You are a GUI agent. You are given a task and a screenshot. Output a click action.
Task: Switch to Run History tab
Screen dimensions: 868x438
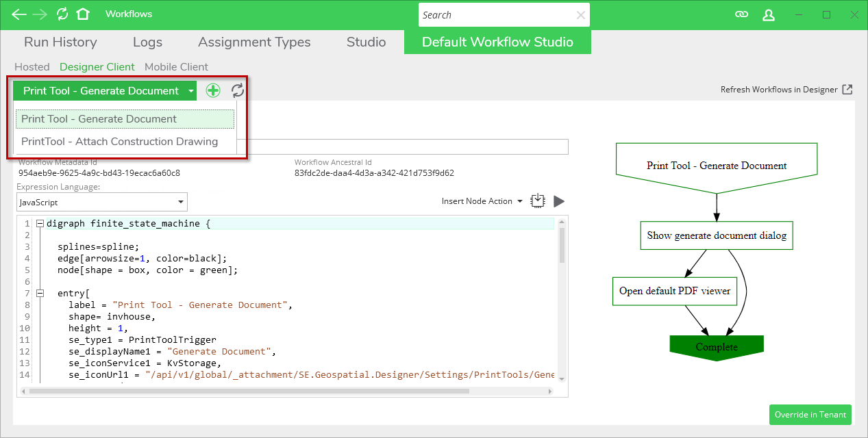point(60,42)
